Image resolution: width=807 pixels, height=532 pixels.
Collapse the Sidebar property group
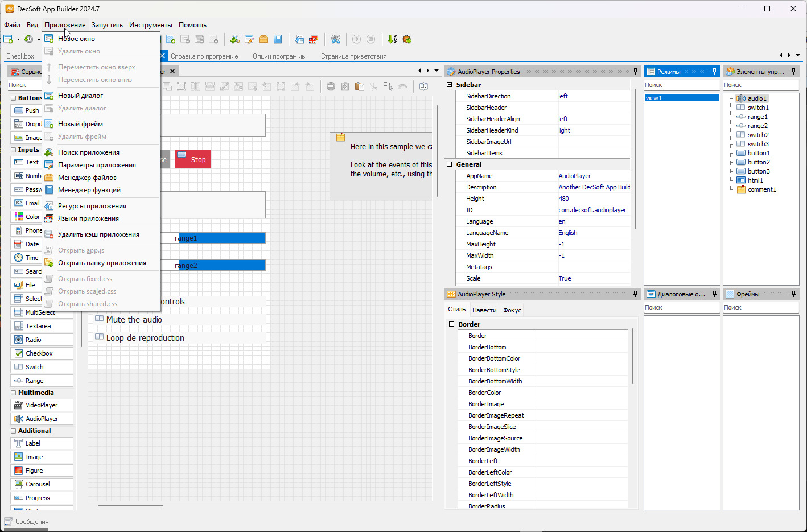[x=450, y=85]
